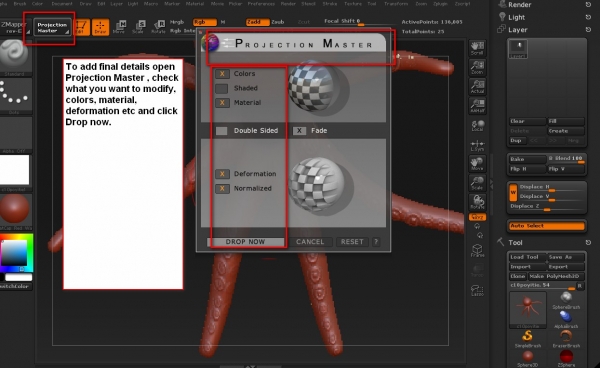Toggle the Auto Select button
The image size is (600, 368).
tap(547, 226)
